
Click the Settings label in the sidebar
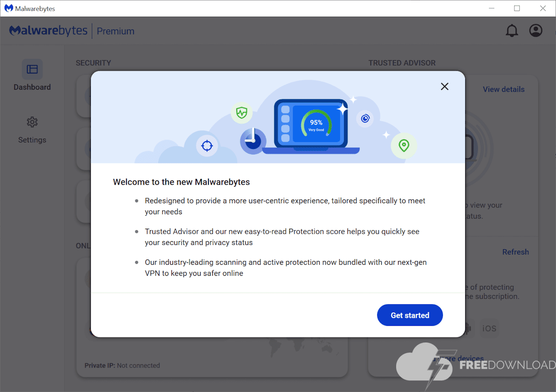[32, 140]
